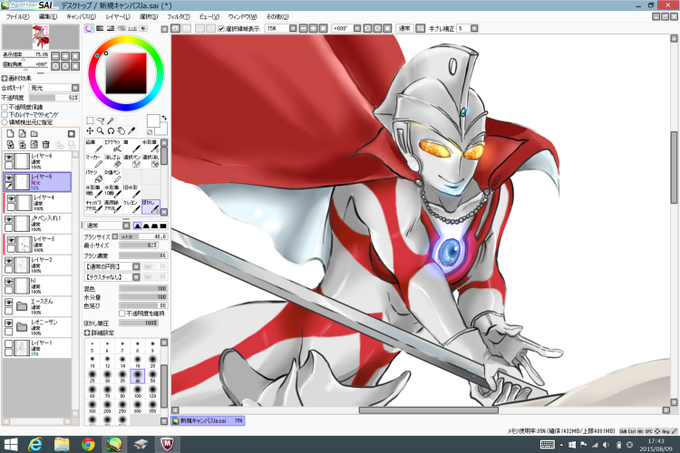Viewport: 680px width, 453px height.
Task: Choose the crayon (クレヨン) tool
Action: tap(131, 206)
